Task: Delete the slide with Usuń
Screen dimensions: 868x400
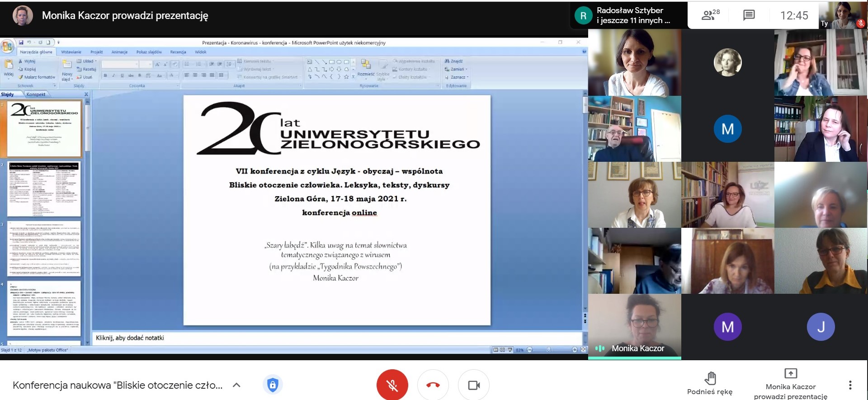Action: 85,77
